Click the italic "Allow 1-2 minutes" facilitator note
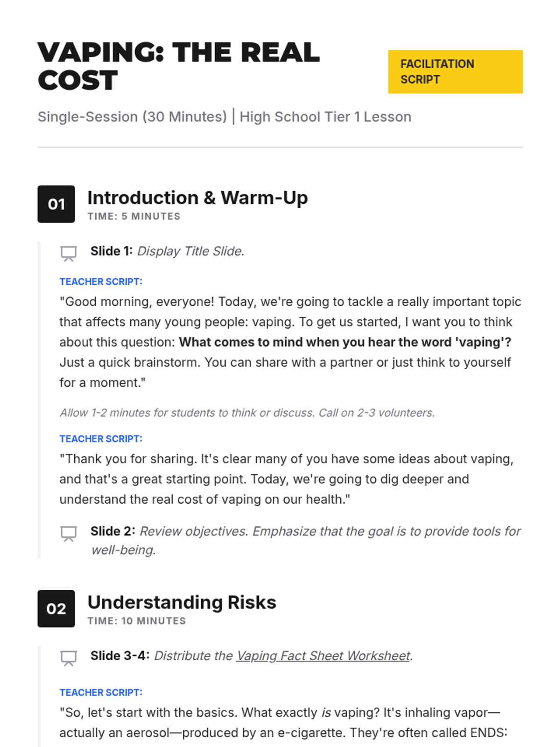 click(x=247, y=413)
